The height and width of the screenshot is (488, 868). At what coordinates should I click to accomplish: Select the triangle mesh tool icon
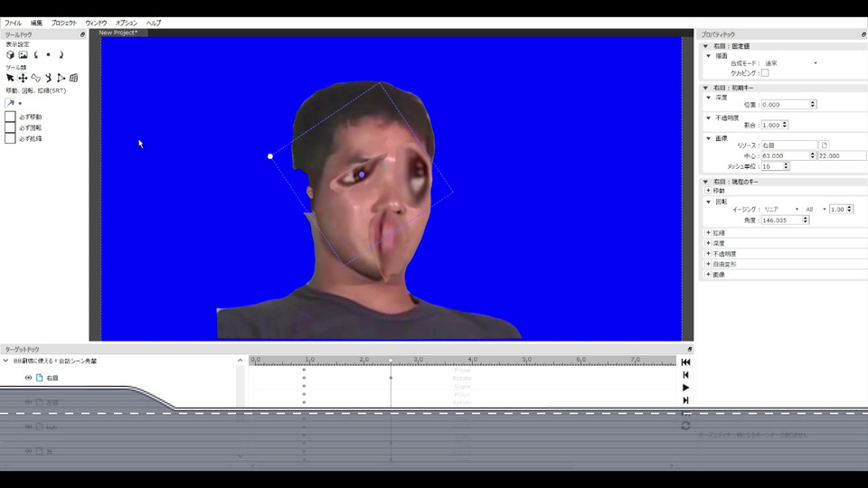click(61, 78)
